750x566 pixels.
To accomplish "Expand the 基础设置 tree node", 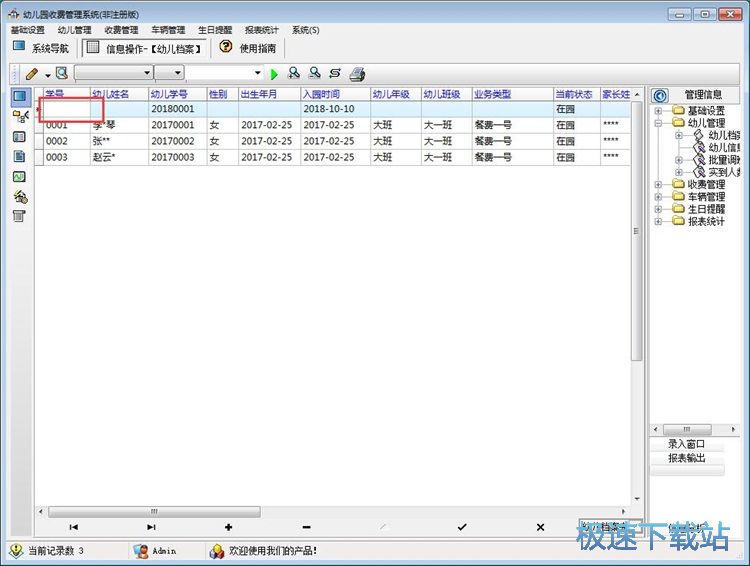I will (659, 110).
